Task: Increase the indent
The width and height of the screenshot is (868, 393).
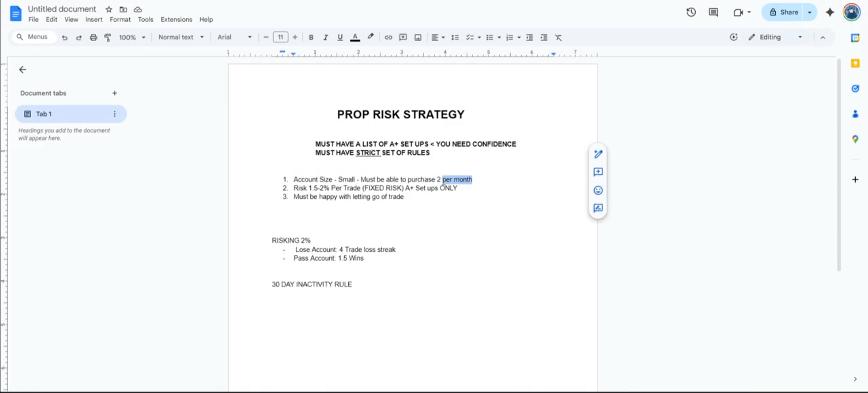Action: tap(544, 38)
